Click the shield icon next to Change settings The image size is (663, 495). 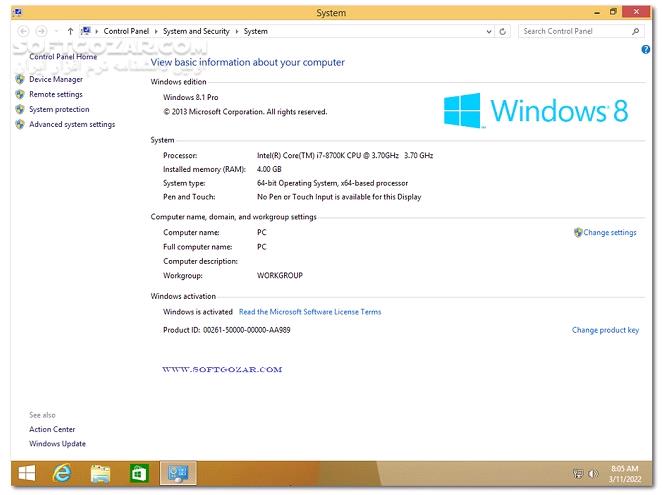(578, 232)
